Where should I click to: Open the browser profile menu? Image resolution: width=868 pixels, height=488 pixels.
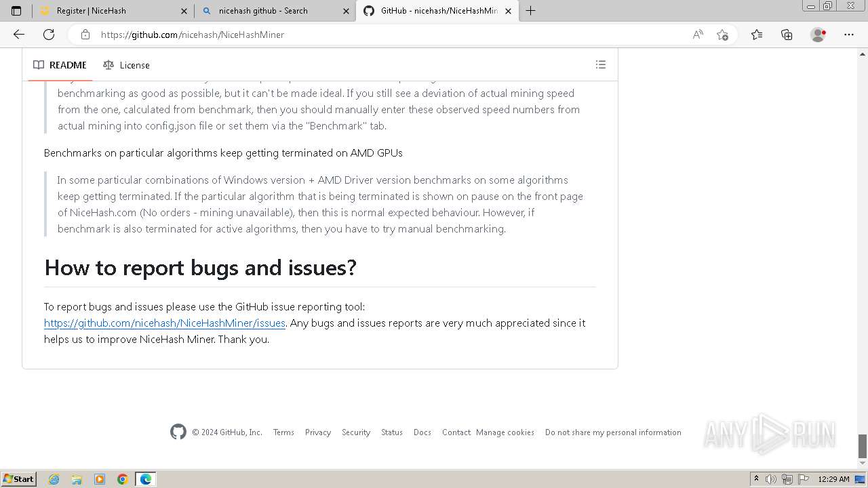click(818, 35)
